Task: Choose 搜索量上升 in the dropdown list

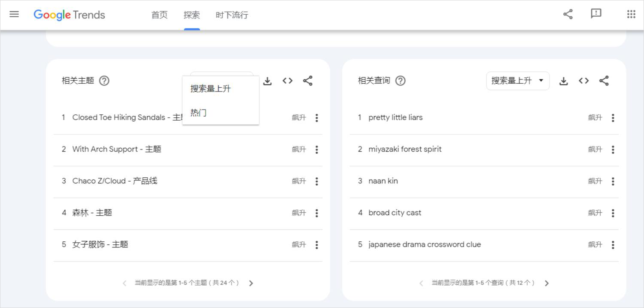Action: pos(210,88)
